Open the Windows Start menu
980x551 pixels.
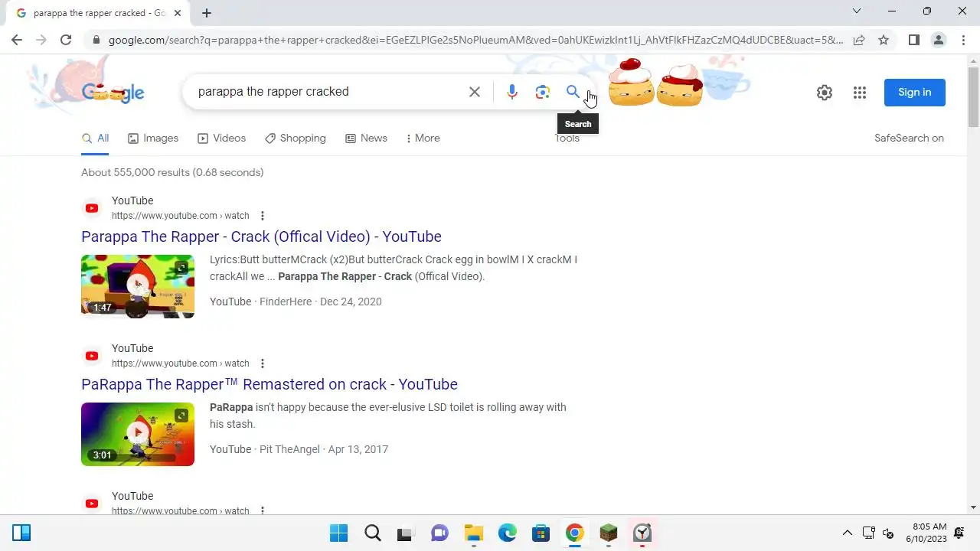point(338,533)
